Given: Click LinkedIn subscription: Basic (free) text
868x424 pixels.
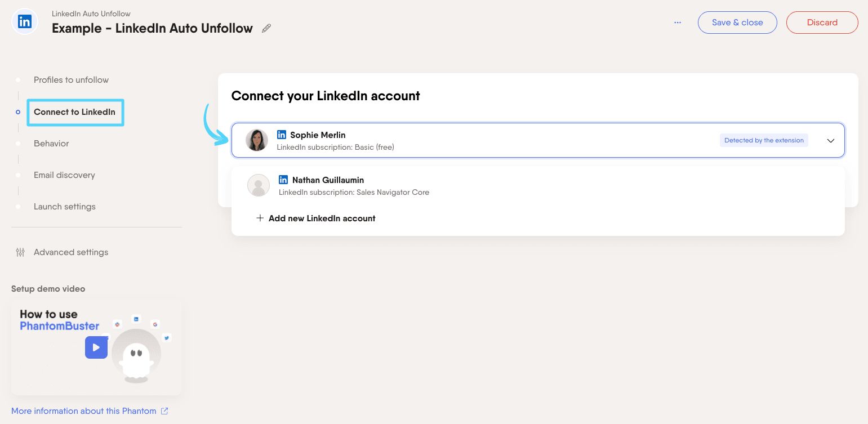Looking at the screenshot, I should (x=335, y=147).
